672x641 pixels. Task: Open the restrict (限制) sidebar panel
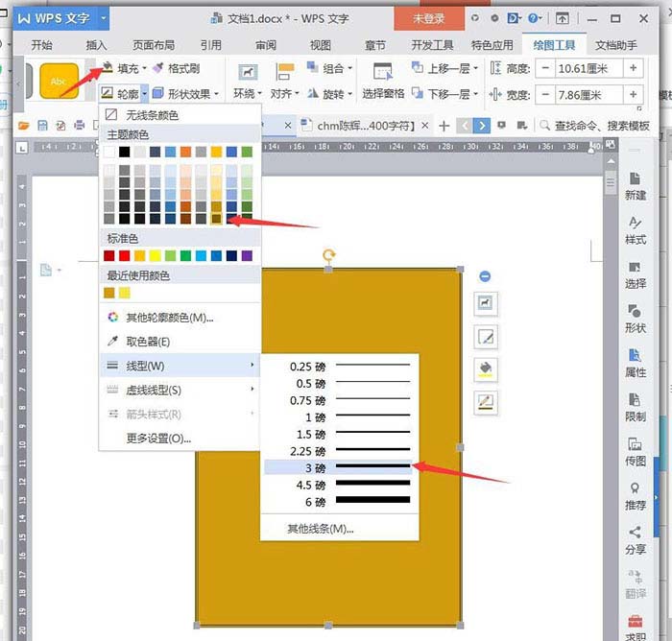(x=636, y=408)
